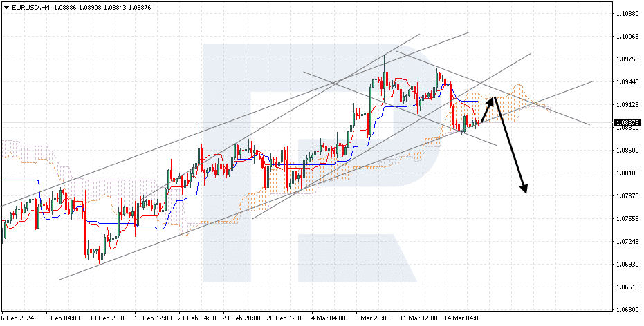This screenshot has height=326, width=644.
Task: Click the current price tag 1.08876 on axis
Action: [627, 123]
